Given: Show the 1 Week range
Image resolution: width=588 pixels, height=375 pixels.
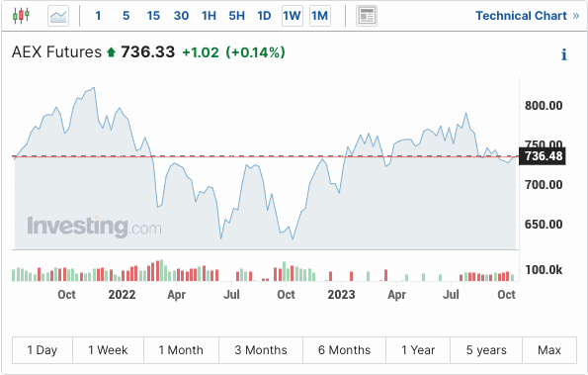Looking at the screenshot, I should 108,350.
